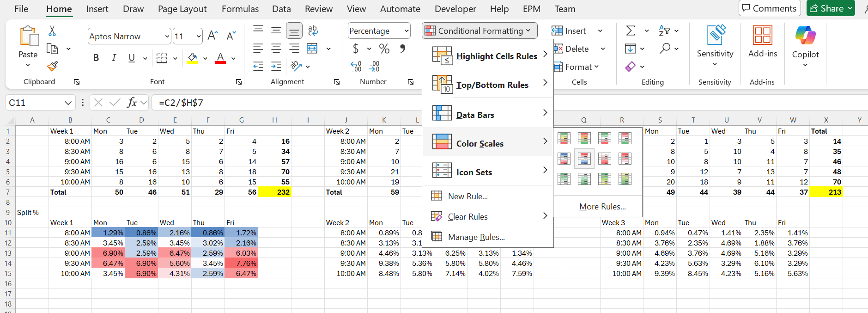Screen dimensions: 868x313
Task: Click the Fill down icon in Editing
Action: 630,49
